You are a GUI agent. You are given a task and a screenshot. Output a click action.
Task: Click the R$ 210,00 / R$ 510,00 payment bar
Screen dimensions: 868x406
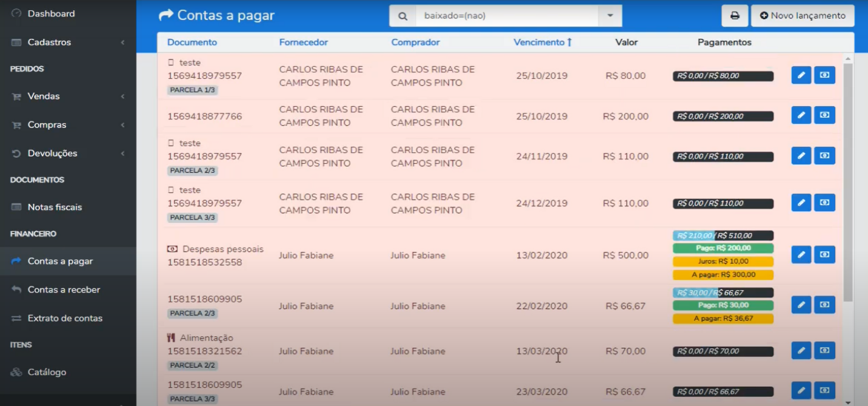coord(723,235)
